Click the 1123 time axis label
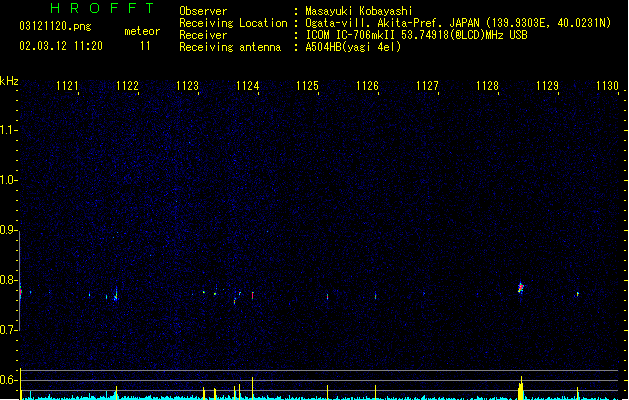The image size is (629, 400). [x=187, y=86]
